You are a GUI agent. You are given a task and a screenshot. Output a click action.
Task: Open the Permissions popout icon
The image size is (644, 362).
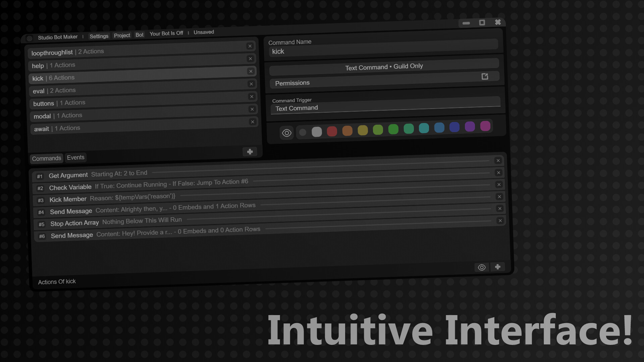(485, 76)
